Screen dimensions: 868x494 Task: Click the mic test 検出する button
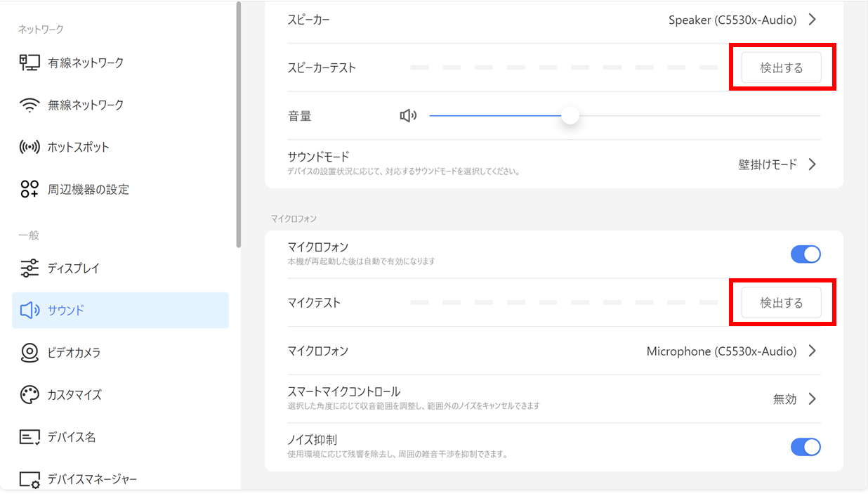(x=781, y=303)
